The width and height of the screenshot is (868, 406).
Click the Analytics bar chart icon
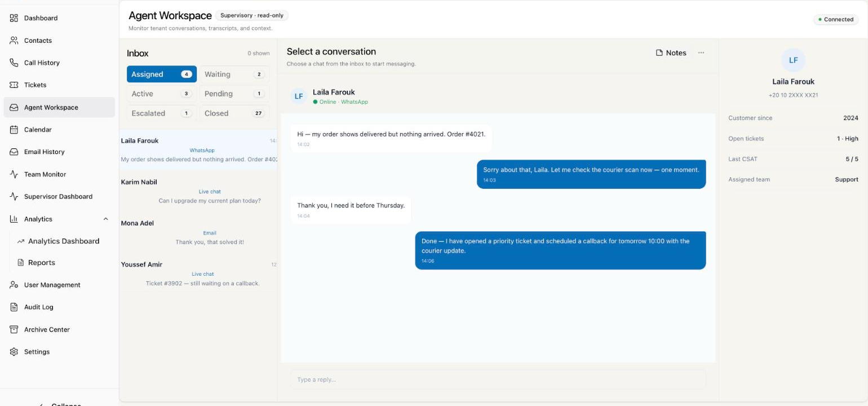[x=14, y=219]
